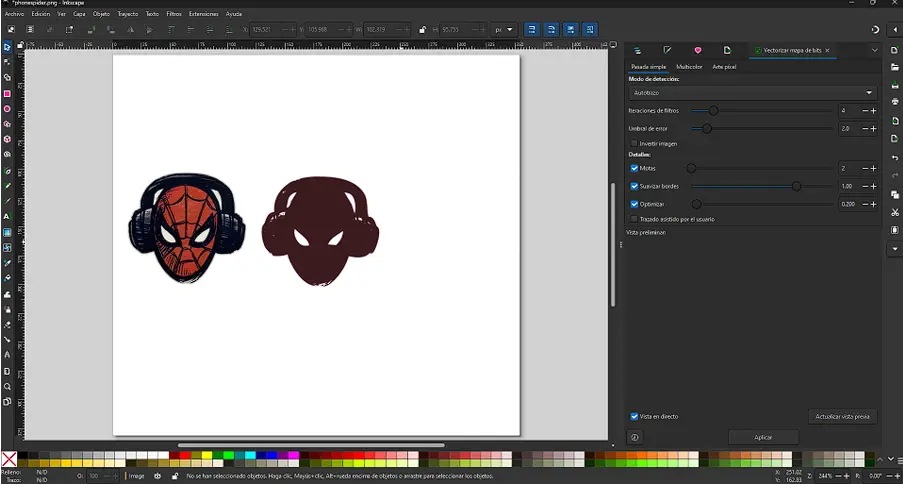
Task: Increase Motas value with plus
Action: click(873, 168)
